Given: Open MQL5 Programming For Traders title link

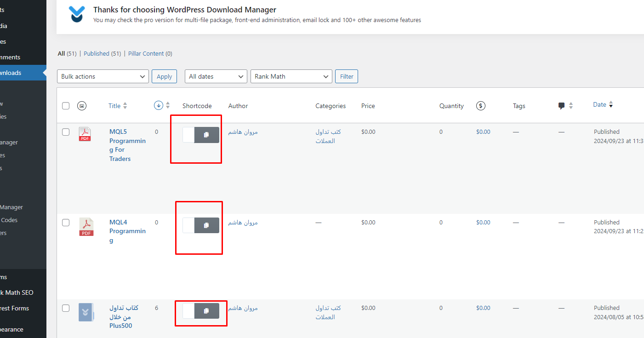Looking at the screenshot, I should tap(127, 145).
